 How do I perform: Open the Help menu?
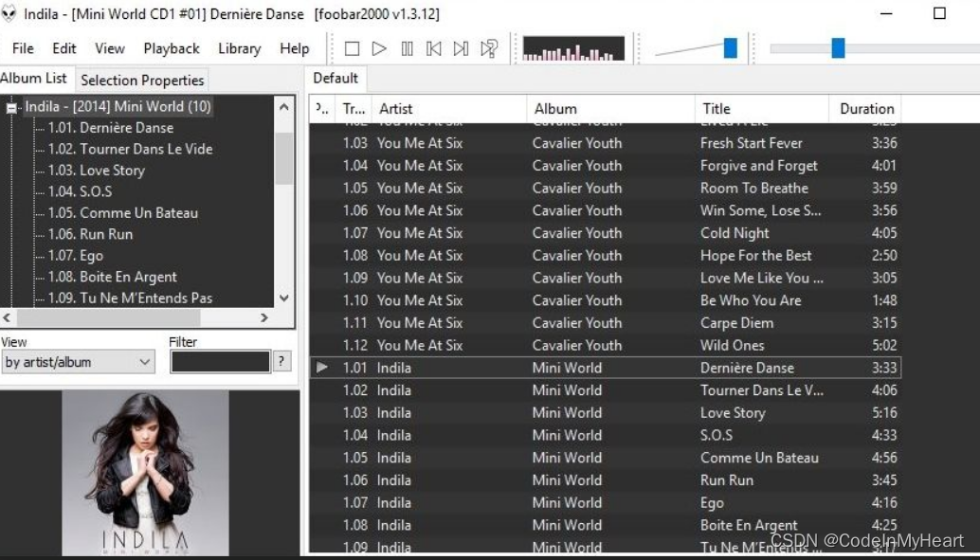(x=295, y=48)
